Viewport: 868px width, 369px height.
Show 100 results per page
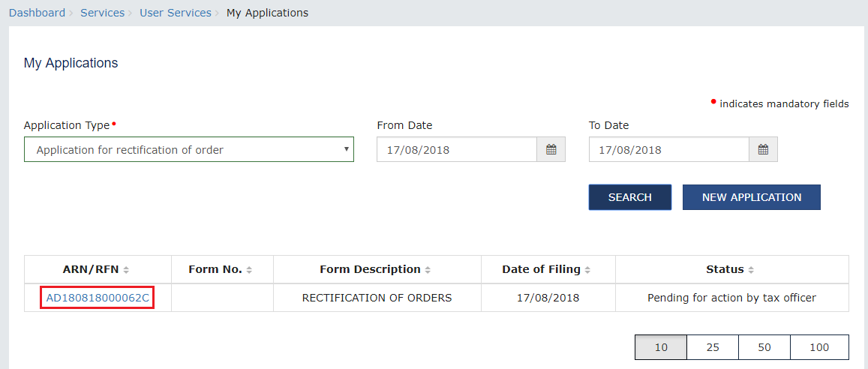819,347
